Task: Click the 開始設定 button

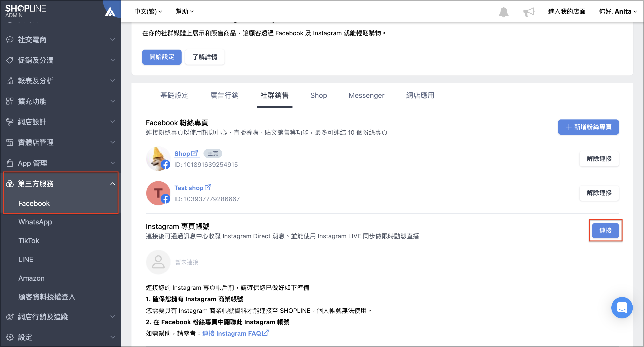Action: 162,57
